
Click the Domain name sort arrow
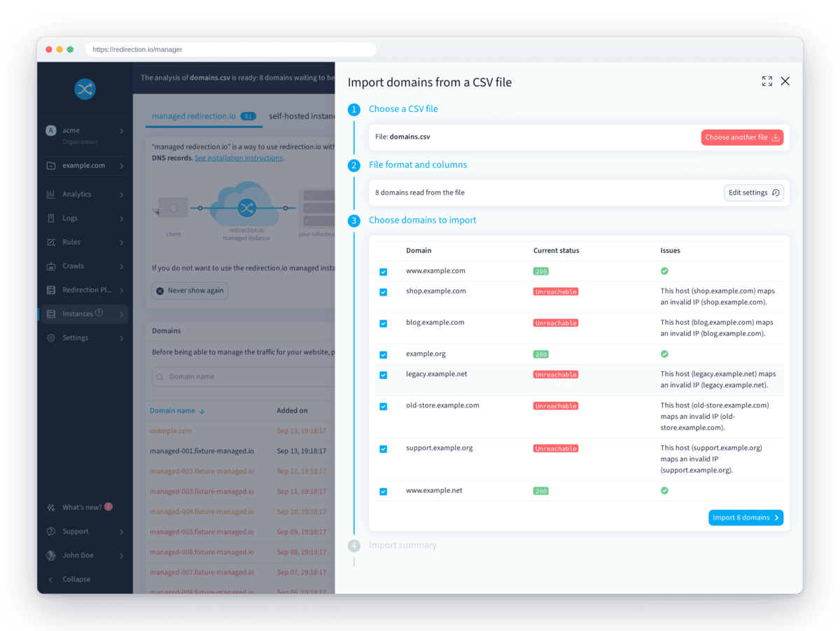click(x=202, y=411)
